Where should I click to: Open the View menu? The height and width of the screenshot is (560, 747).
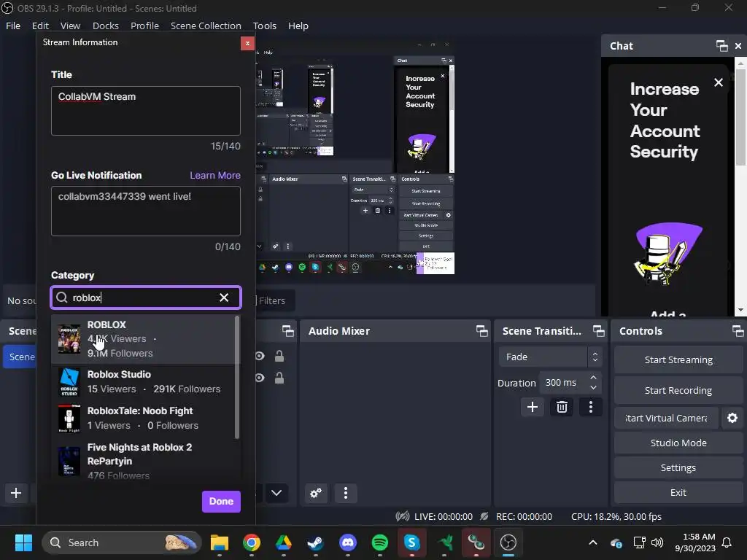click(71, 26)
